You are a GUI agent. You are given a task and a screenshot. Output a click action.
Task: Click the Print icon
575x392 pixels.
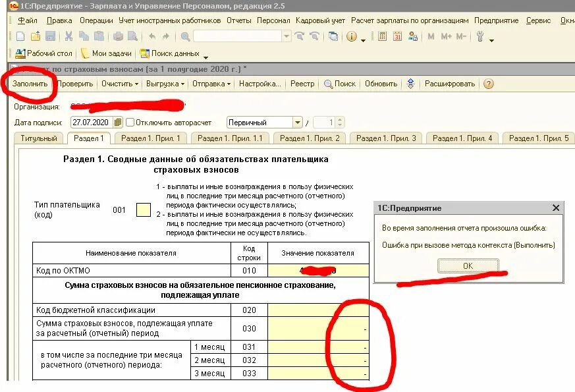[118, 36]
